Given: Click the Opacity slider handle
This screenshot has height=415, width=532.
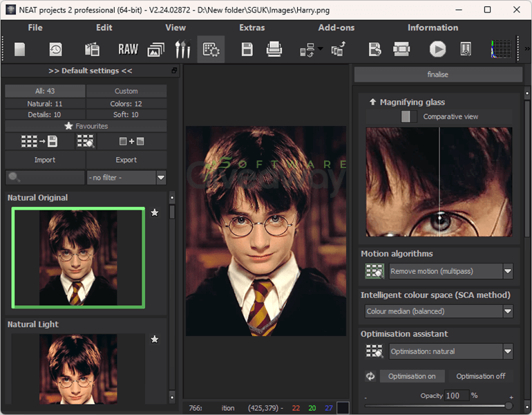Looking at the screenshot, I should point(509,406).
